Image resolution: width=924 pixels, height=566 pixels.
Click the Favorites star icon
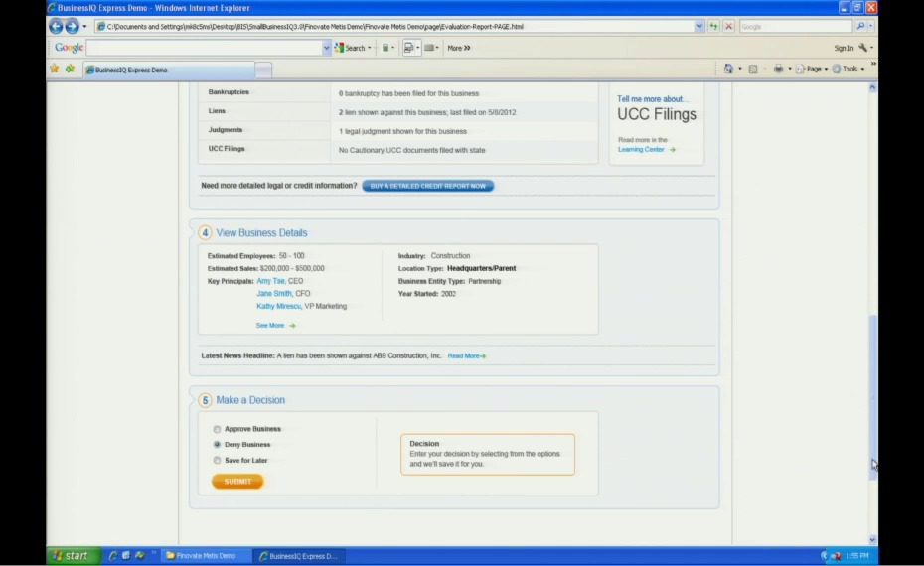point(55,69)
